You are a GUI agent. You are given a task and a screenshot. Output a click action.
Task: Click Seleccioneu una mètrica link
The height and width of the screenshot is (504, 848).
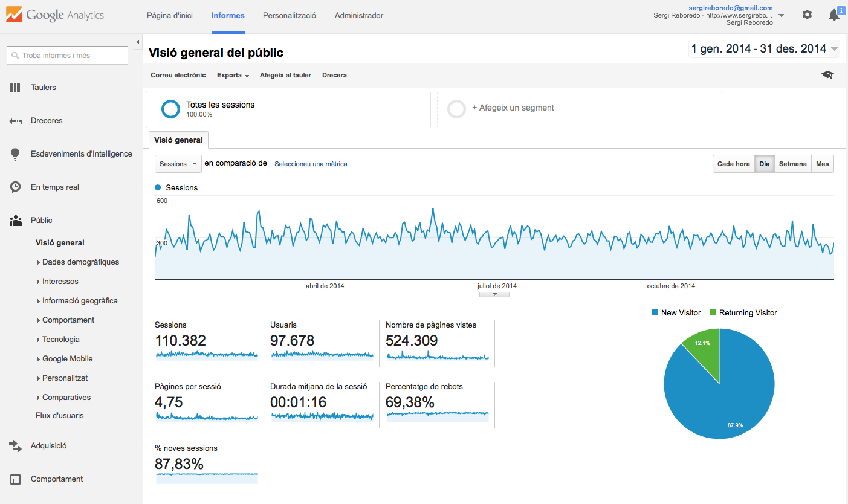311,164
